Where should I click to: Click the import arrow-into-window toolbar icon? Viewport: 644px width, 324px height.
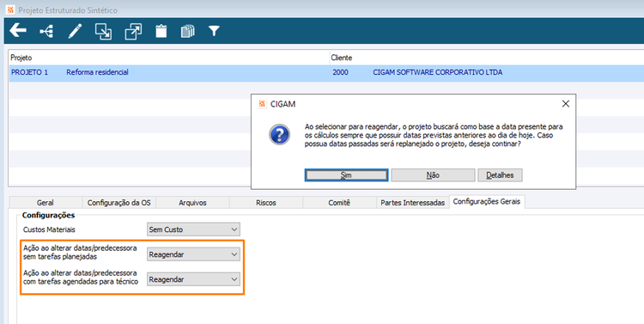(103, 31)
